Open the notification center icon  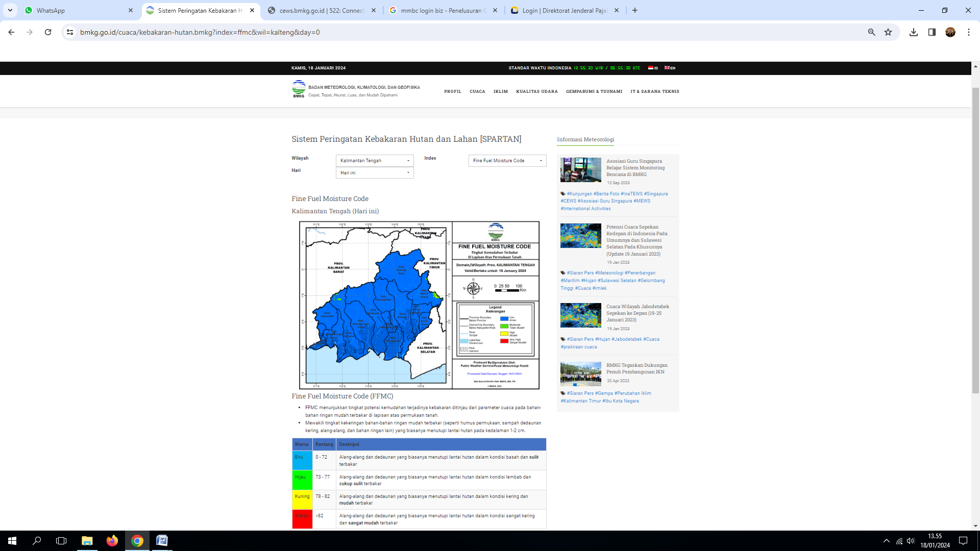coord(963,541)
